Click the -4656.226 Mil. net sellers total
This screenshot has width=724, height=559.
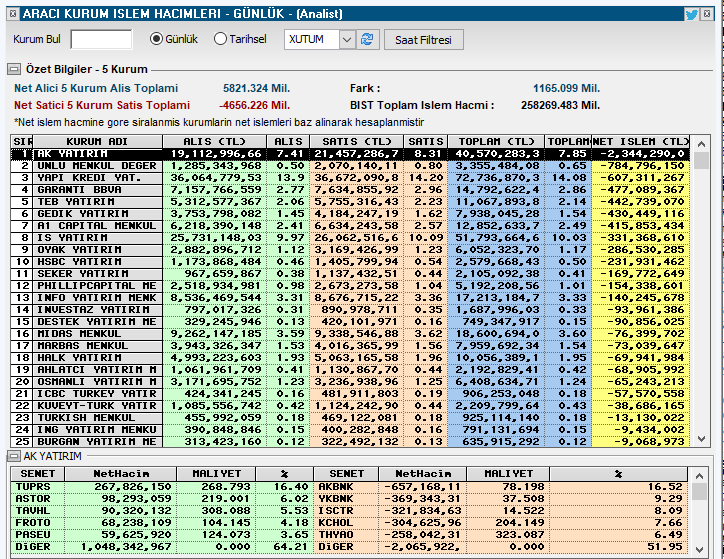[x=254, y=105]
